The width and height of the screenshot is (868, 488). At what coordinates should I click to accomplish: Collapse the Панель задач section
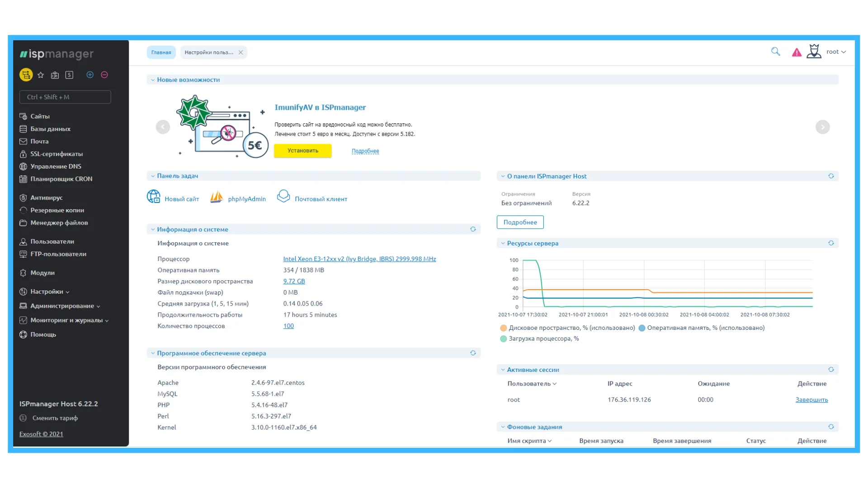point(153,176)
